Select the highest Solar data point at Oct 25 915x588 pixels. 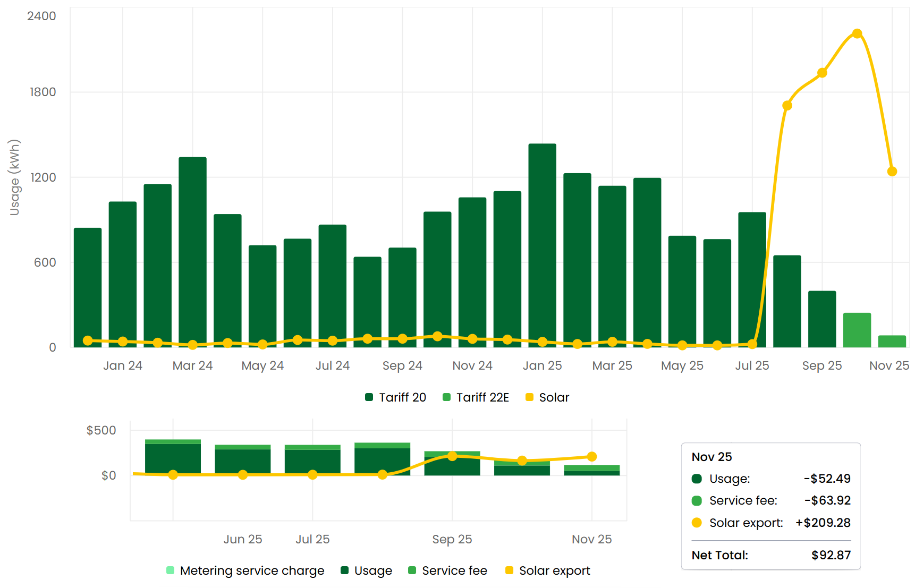857,33
